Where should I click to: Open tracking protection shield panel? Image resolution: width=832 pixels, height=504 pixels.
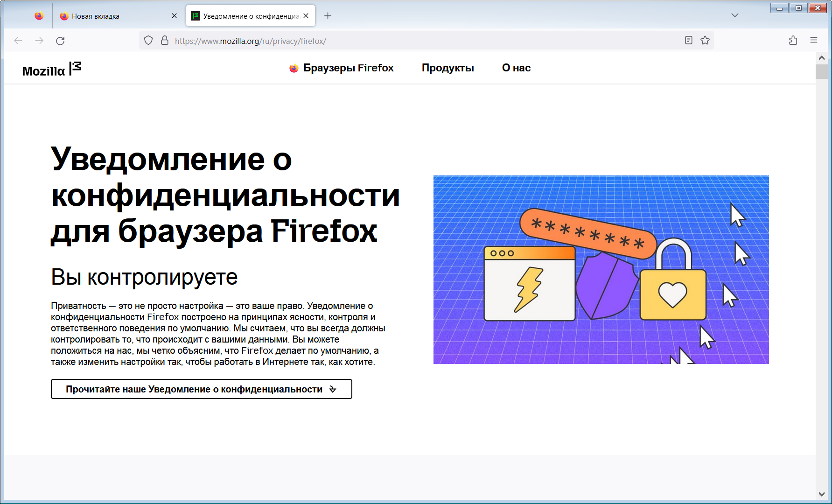148,41
